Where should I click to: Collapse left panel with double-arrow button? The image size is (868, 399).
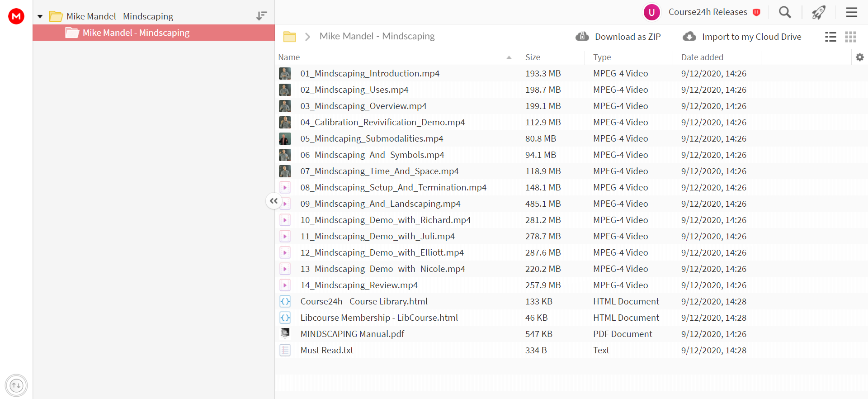click(x=274, y=201)
